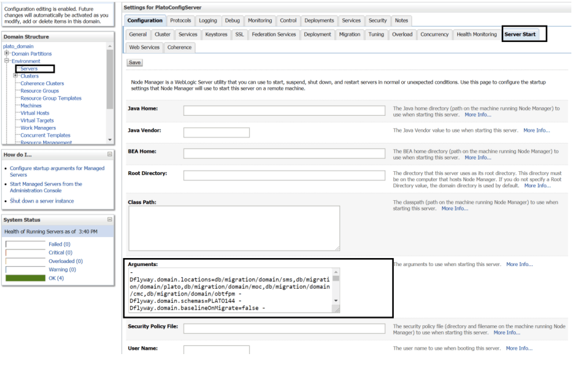Expand the Clusters tree node
Viewport: 588px width, 367px height.
pos(15,76)
